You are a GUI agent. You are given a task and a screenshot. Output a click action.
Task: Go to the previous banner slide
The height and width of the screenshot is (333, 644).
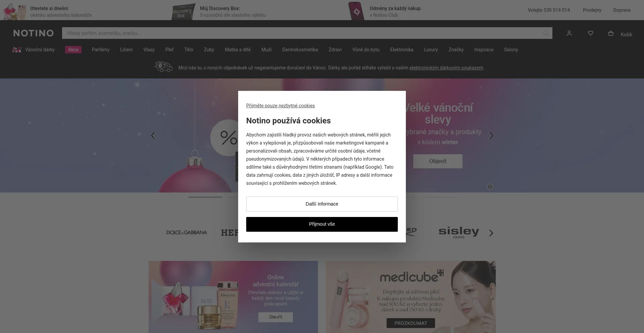pos(153,135)
